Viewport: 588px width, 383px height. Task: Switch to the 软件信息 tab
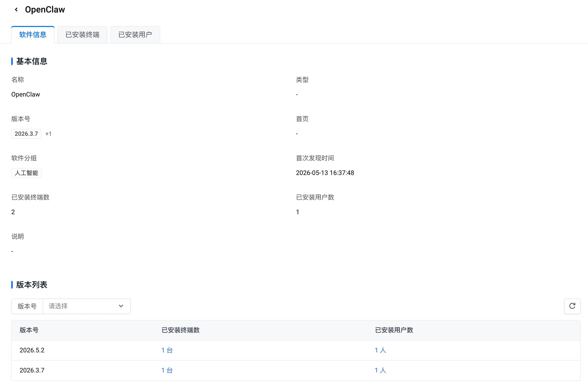[33, 35]
